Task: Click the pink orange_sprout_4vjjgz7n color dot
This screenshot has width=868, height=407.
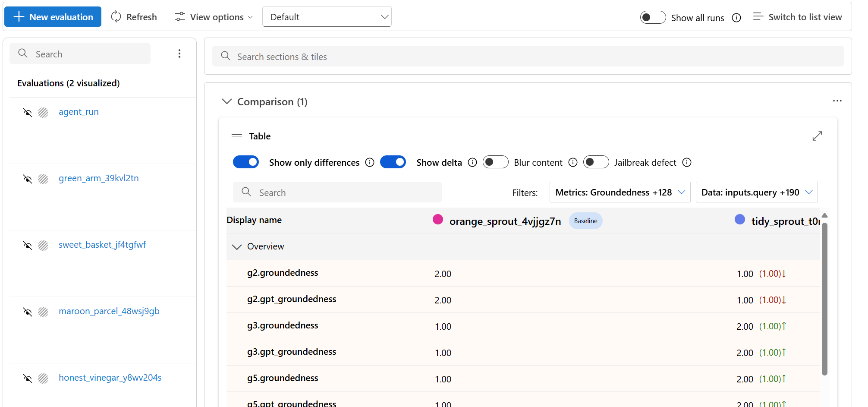Action: coord(438,220)
